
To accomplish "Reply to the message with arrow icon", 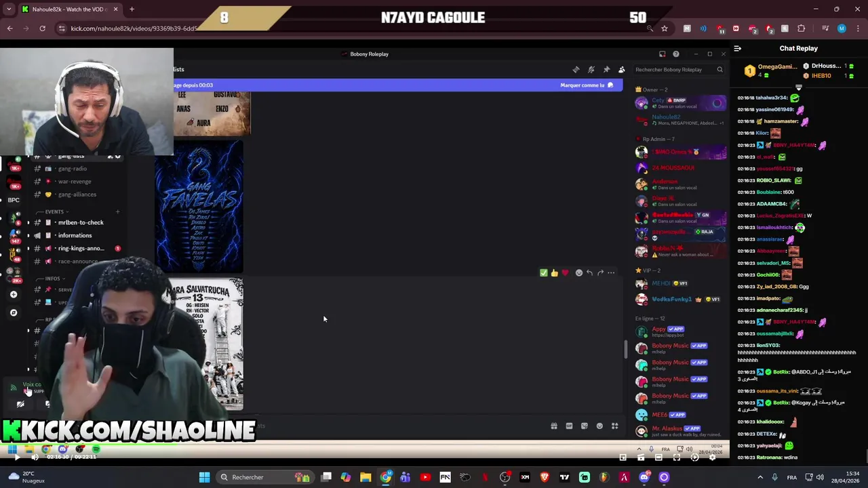I will [x=590, y=272].
